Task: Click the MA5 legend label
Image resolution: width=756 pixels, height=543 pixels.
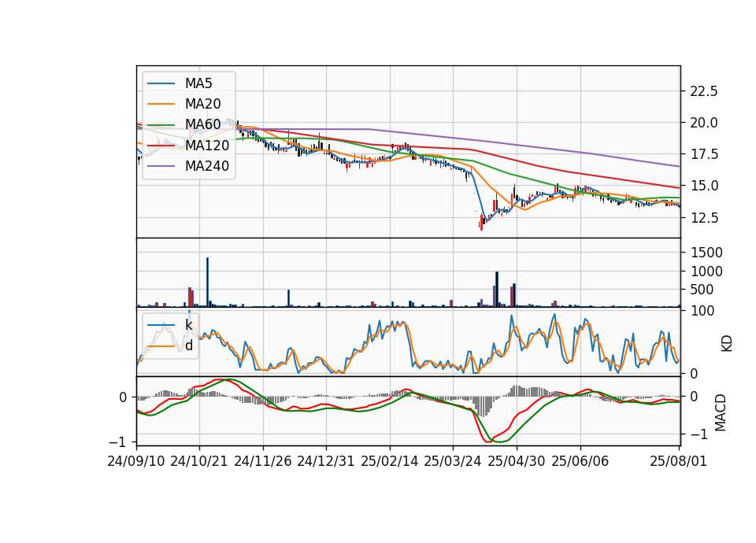Action: click(198, 83)
